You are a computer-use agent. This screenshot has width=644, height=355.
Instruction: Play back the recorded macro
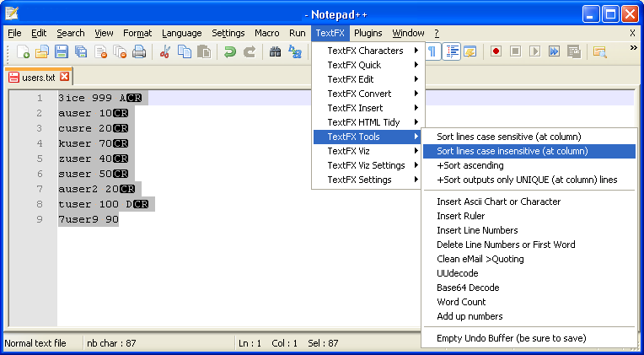click(x=534, y=51)
